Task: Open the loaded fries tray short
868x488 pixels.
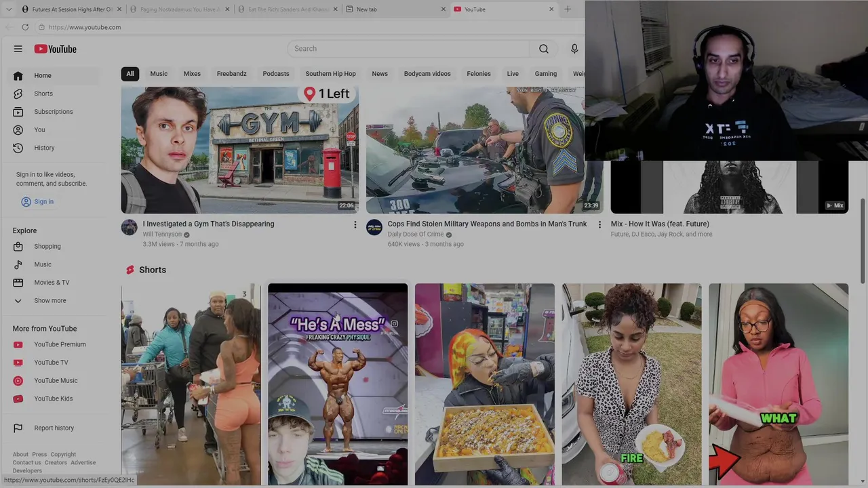Action: pyautogui.click(x=485, y=384)
